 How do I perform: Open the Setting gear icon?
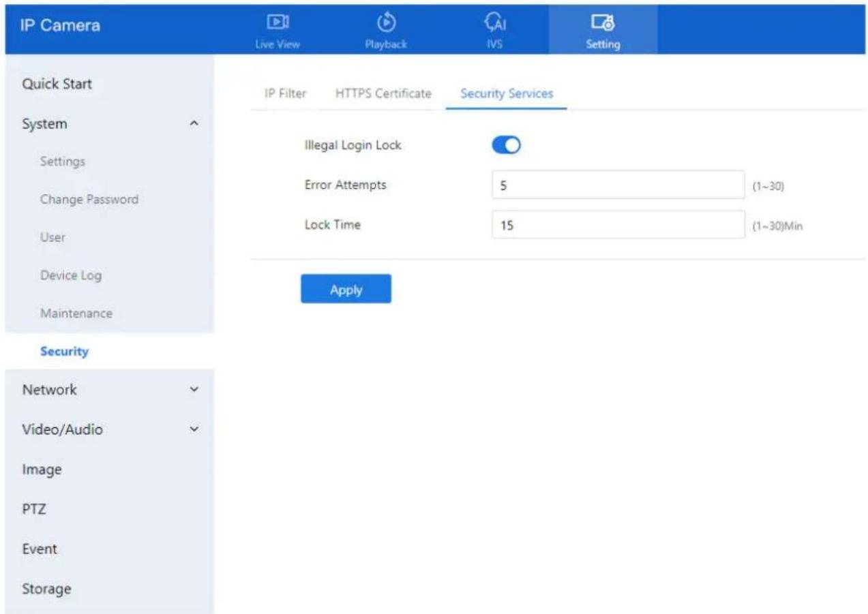[602, 22]
